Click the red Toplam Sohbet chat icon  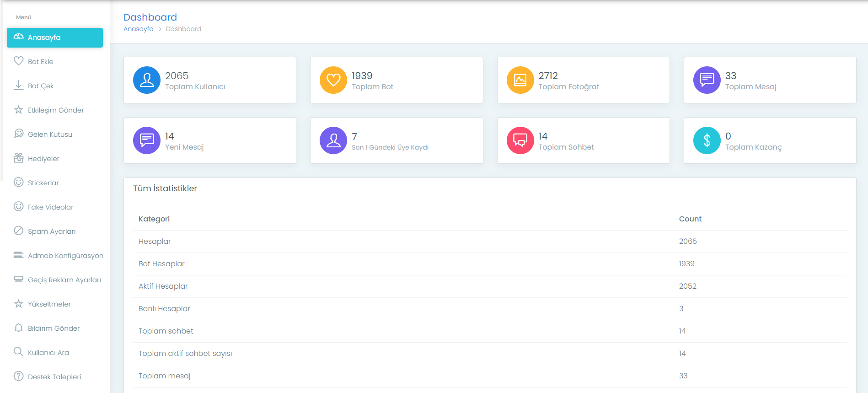click(520, 140)
